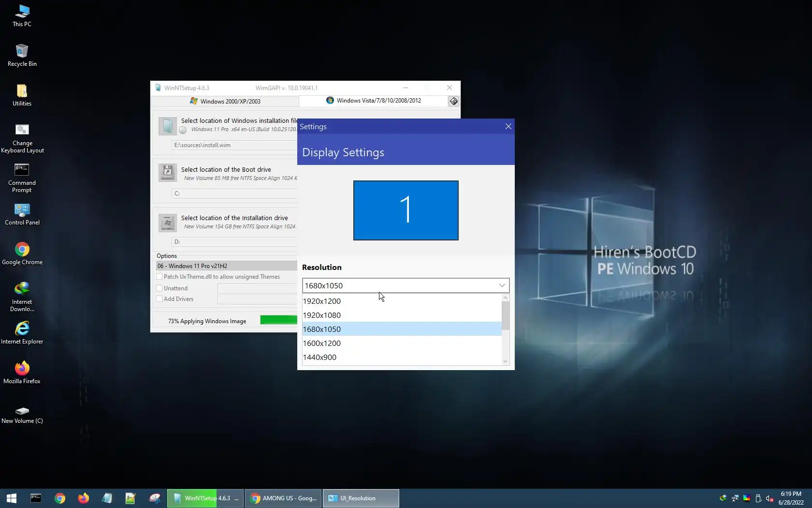Collapse the Resolution dropdown showing 1680x1050

pyautogui.click(x=406, y=285)
